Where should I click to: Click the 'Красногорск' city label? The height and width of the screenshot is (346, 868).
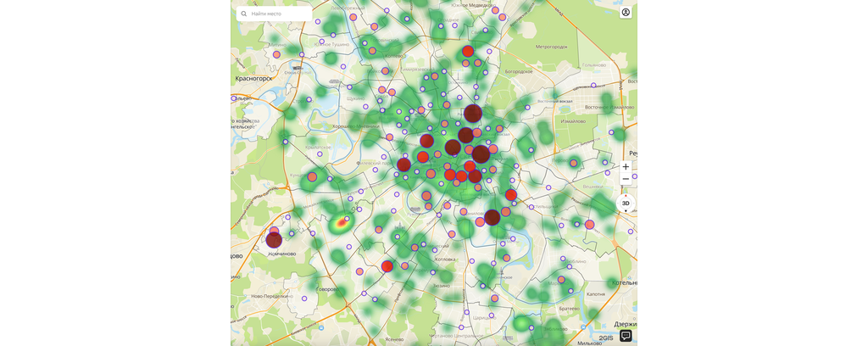point(253,79)
